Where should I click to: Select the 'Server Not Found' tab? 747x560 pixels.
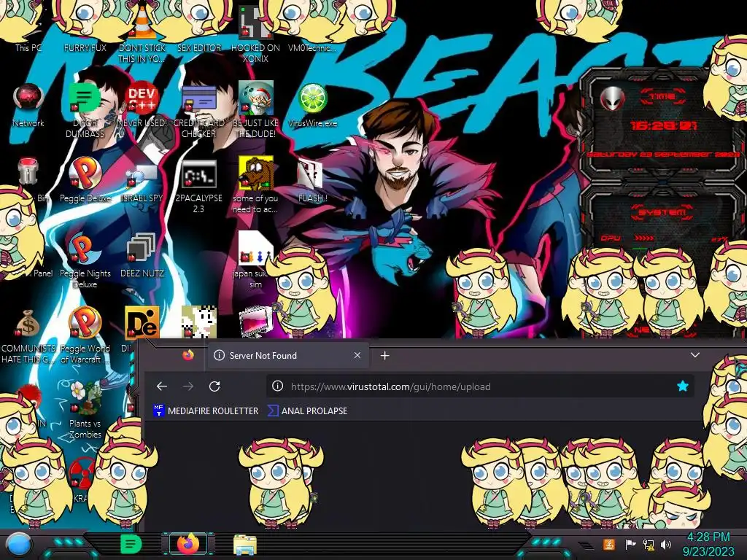pyautogui.click(x=288, y=355)
